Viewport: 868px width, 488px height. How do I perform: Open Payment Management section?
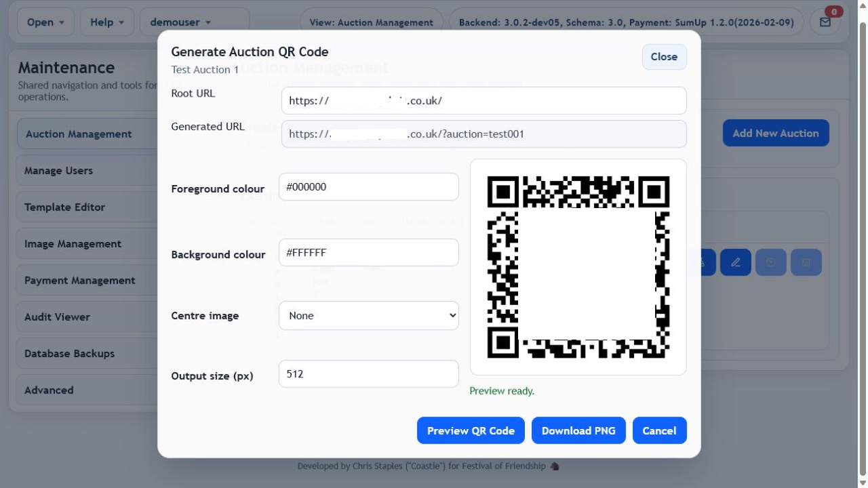(88, 281)
